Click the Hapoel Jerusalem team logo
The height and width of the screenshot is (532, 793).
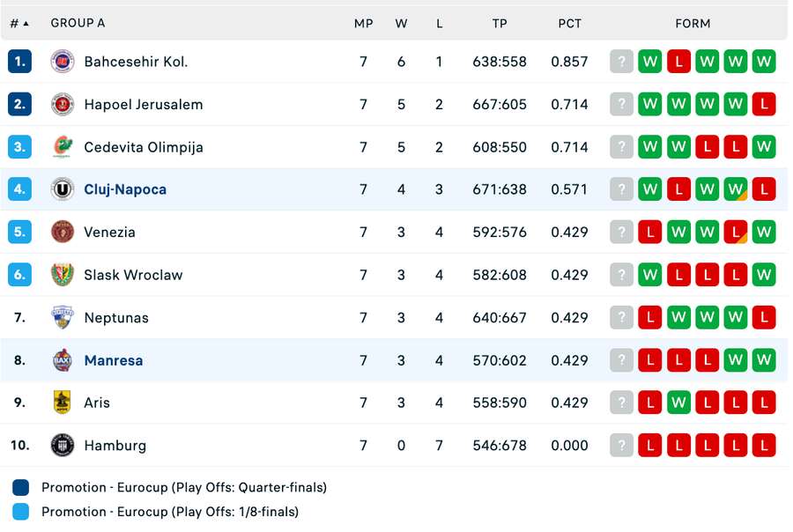tap(63, 104)
